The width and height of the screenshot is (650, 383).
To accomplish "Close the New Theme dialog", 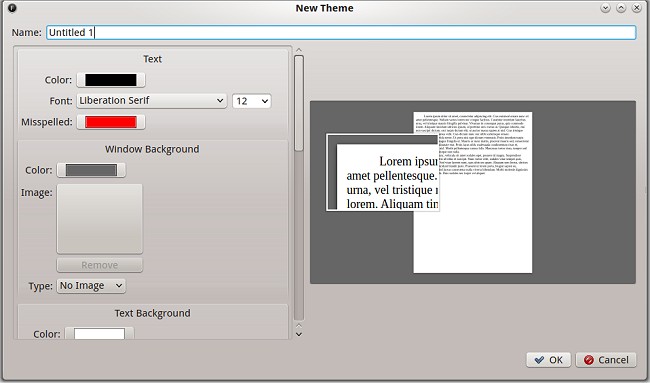I will click(637, 8).
